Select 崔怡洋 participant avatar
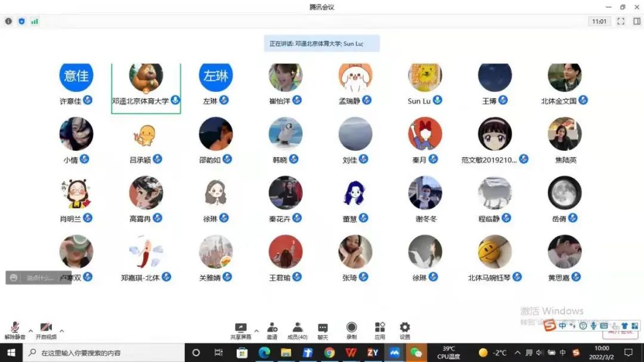644x362 pixels. (x=286, y=77)
